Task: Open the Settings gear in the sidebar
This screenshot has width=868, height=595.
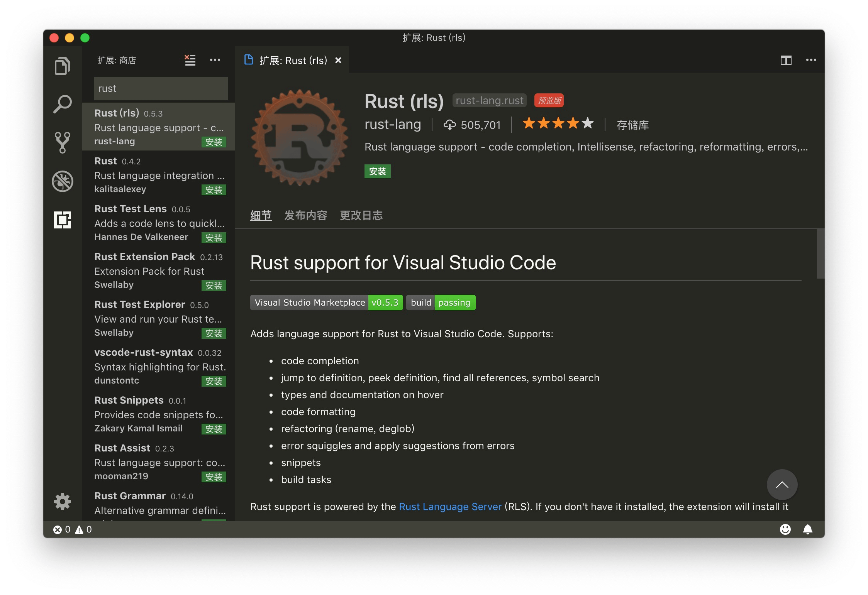Action: (63, 502)
